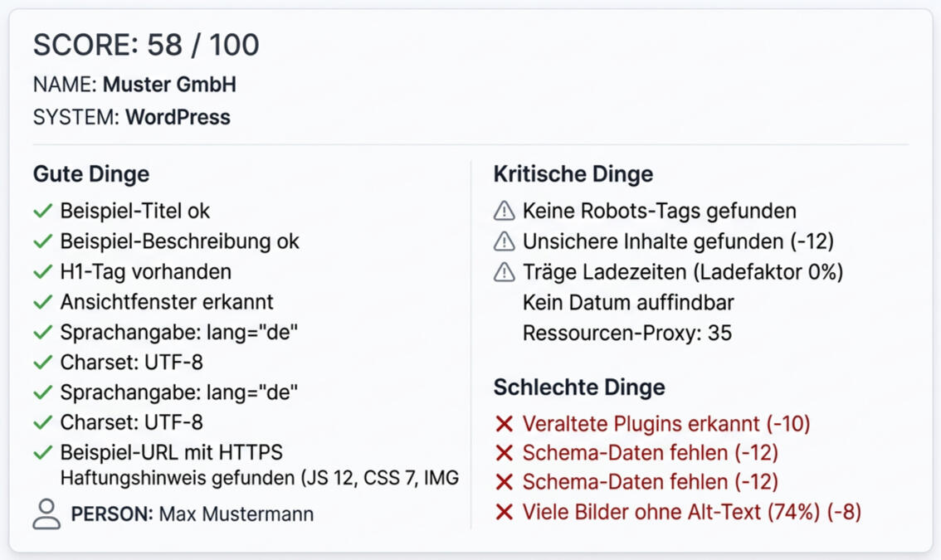Click the warning triangle for Keine Robots-Tags
Image resolution: width=941 pixels, height=560 pixels.
[x=504, y=212]
